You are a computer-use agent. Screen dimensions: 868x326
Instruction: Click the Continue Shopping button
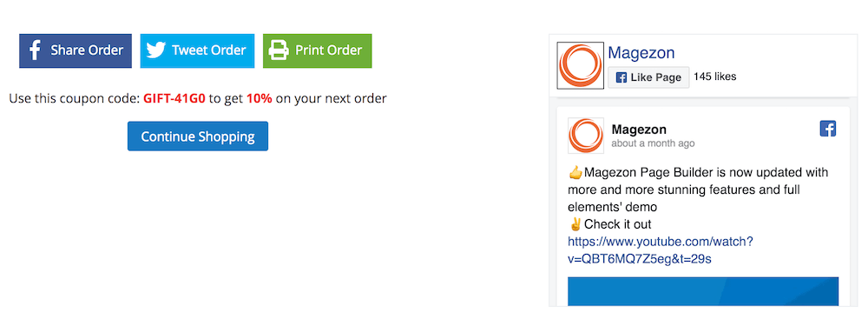coord(198,136)
